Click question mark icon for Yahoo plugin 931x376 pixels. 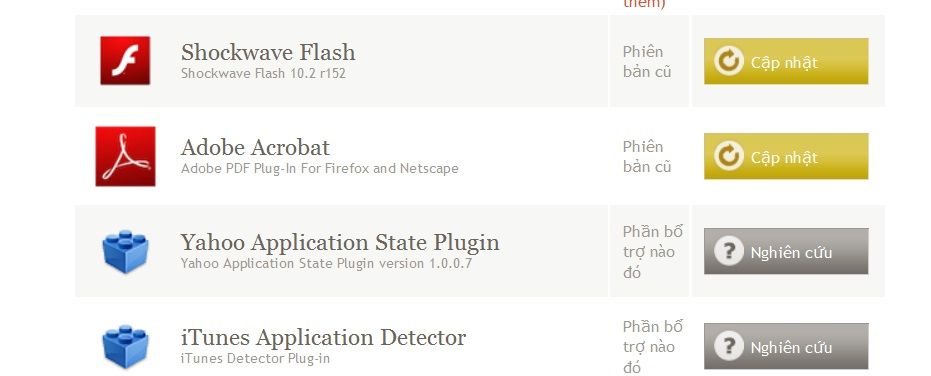(729, 251)
